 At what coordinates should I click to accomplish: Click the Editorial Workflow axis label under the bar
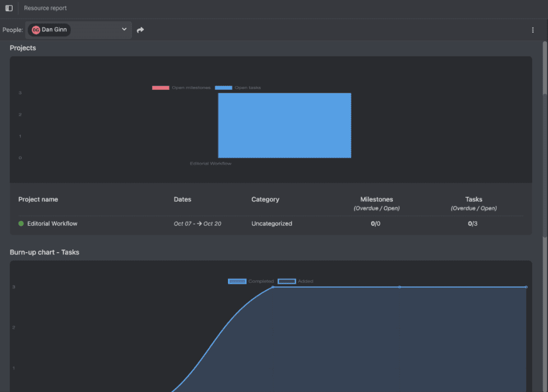210,164
